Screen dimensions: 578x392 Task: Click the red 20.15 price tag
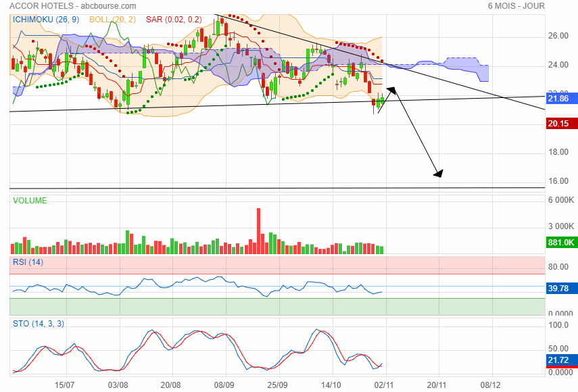click(561, 124)
